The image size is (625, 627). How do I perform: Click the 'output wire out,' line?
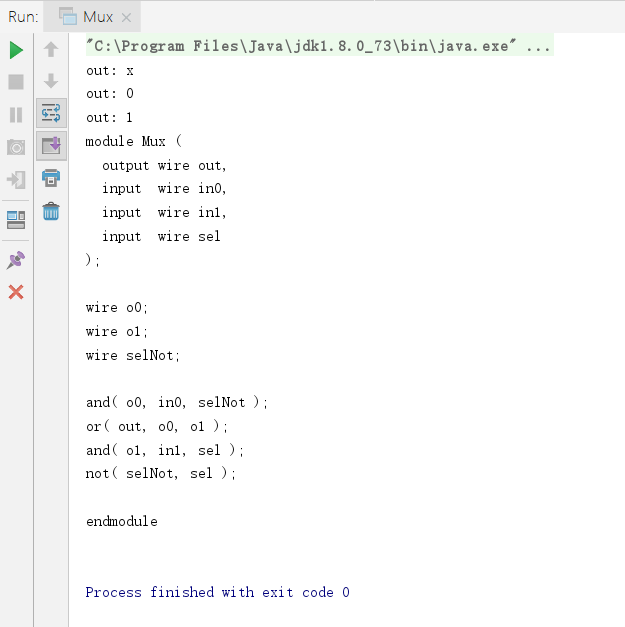click(x=164, y=166)
